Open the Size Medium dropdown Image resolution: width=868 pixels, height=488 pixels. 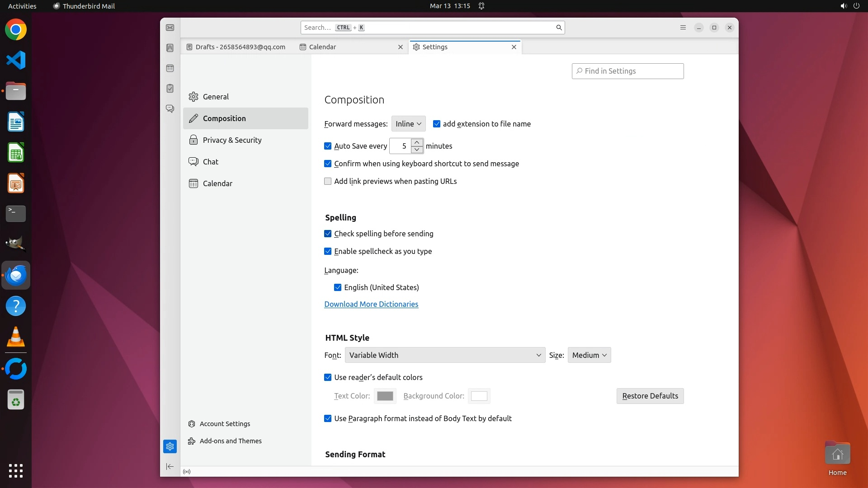point(589,356)
